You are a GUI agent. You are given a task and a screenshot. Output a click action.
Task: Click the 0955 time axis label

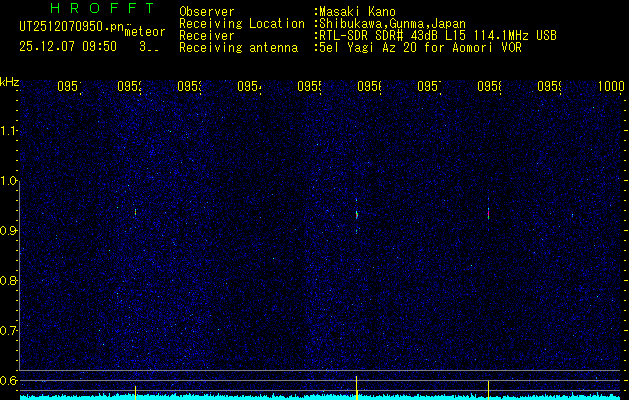tap(309, 86)
